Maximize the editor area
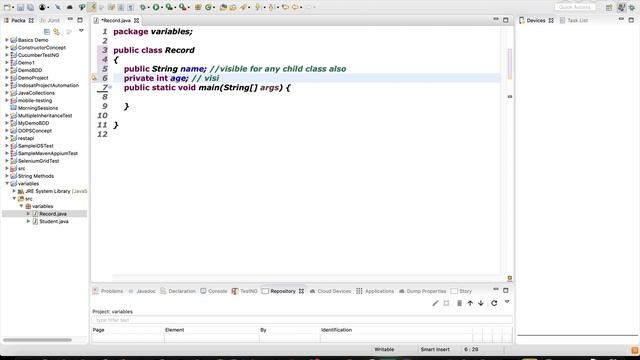 (506, 20)
